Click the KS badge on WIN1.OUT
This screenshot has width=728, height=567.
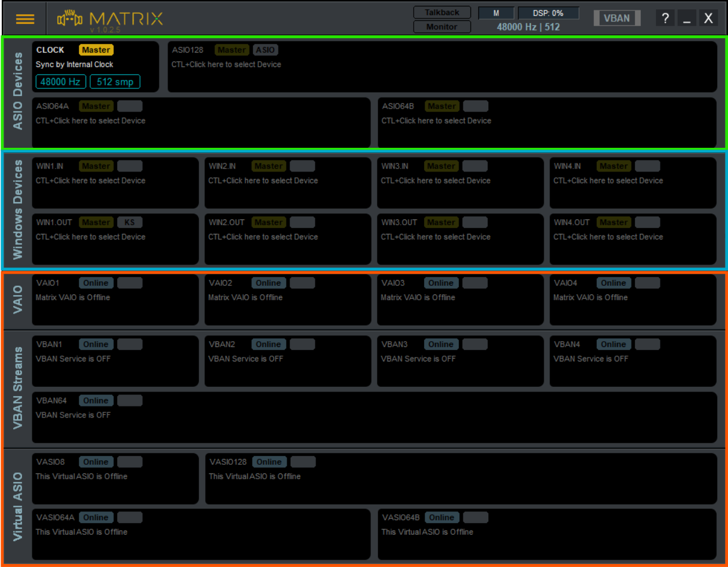(129, 222)
